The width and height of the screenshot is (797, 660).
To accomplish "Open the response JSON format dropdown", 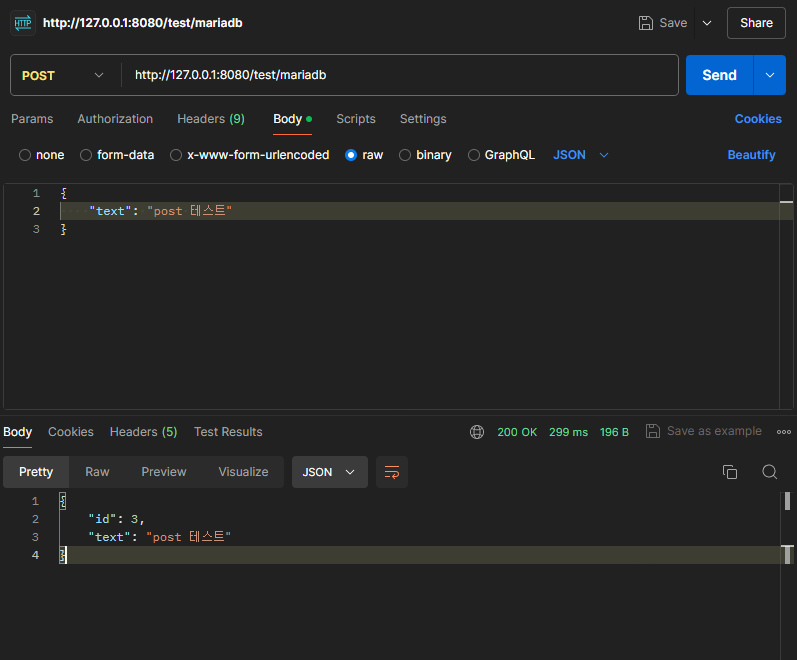I will tap(329, 472).
